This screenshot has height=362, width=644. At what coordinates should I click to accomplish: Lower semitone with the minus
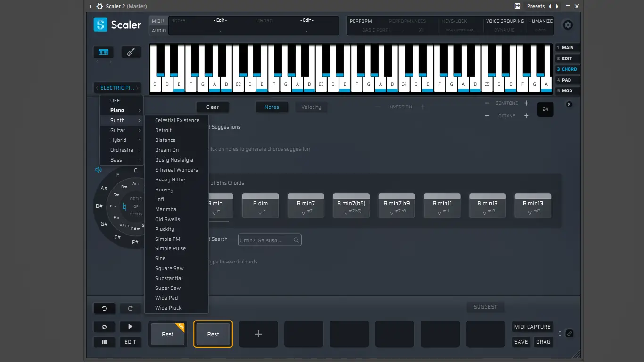pos(487,103)
